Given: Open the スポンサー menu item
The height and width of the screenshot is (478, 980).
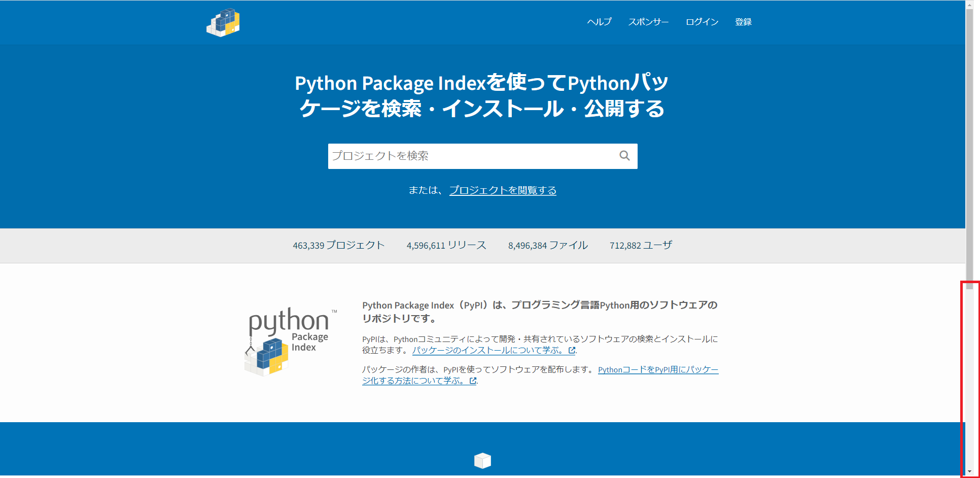Looking at the screenshot, I should click(648, 22).
